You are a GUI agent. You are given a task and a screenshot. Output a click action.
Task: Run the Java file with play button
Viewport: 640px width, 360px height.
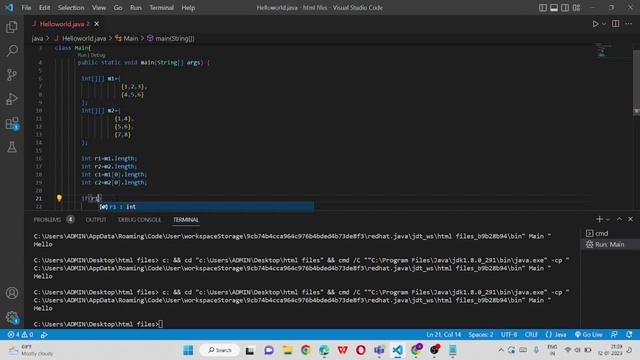tap(596, 24)
